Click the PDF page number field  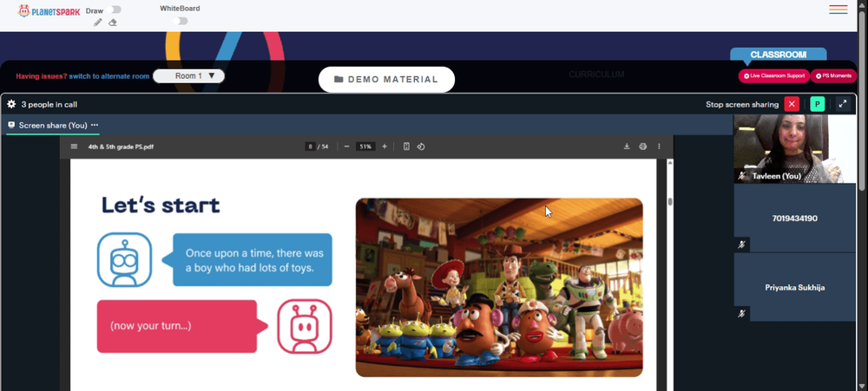click(x=311, y=147)
